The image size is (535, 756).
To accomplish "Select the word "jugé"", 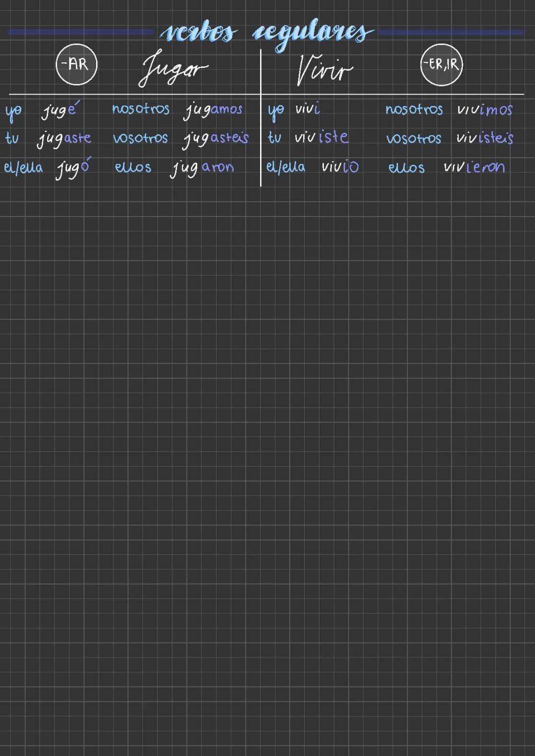I will (59, 110).
